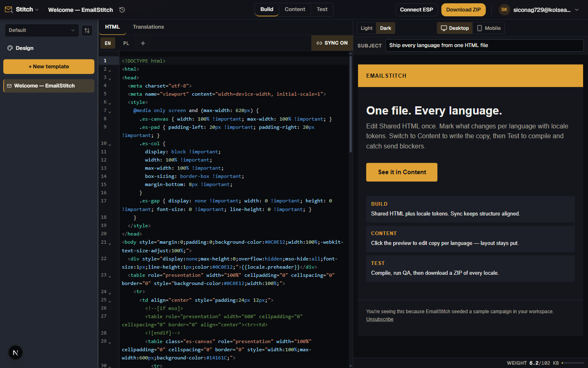Click the Welcome — EmailStitch title
This screenshot has height=368, width=588.
coord(80,10)
